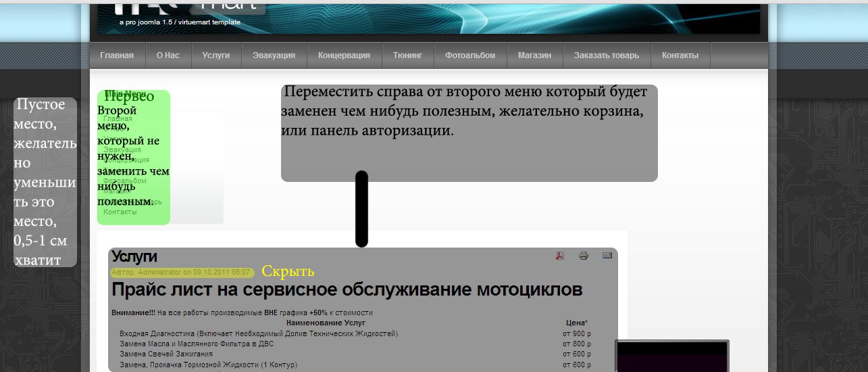Image resolution: width=868 pixels, height=372 pixels.
Task: Click the Контакты link in the sidebar Main Menu
Action: point(120,212)
